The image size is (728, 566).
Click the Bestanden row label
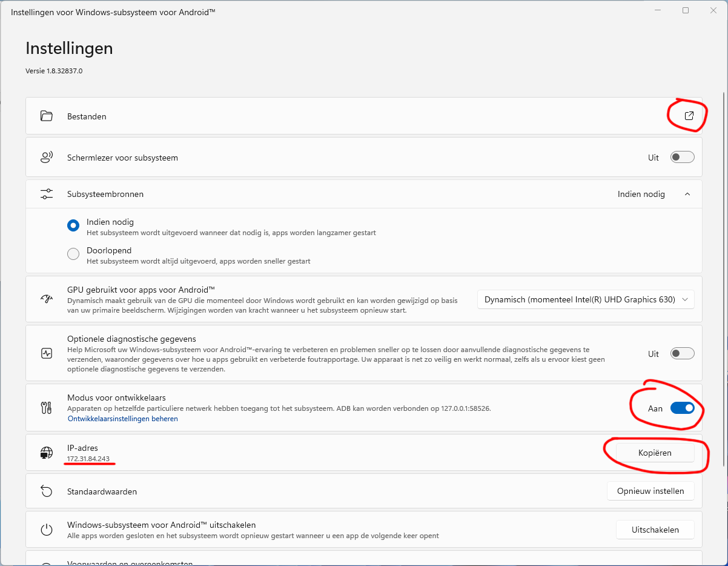87,116
